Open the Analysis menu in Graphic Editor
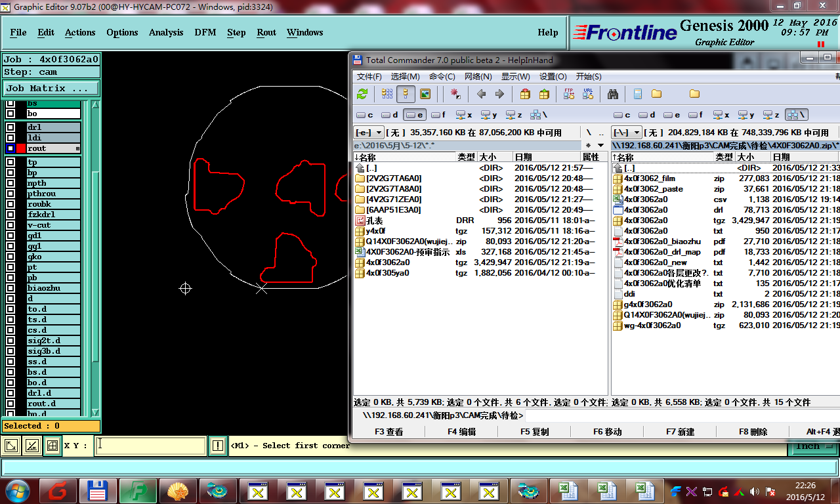Screen dimensions: 840x504 [166, 32]
